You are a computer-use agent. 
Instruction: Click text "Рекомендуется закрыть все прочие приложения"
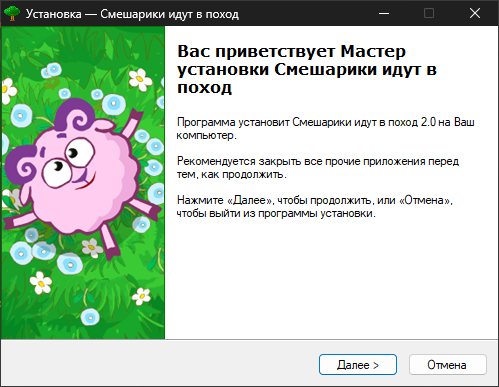(x=301, y=161)
